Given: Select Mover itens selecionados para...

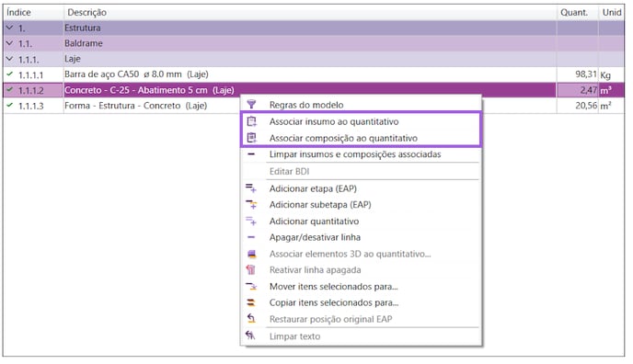Looking at the screenshot, I should (361, 287).
